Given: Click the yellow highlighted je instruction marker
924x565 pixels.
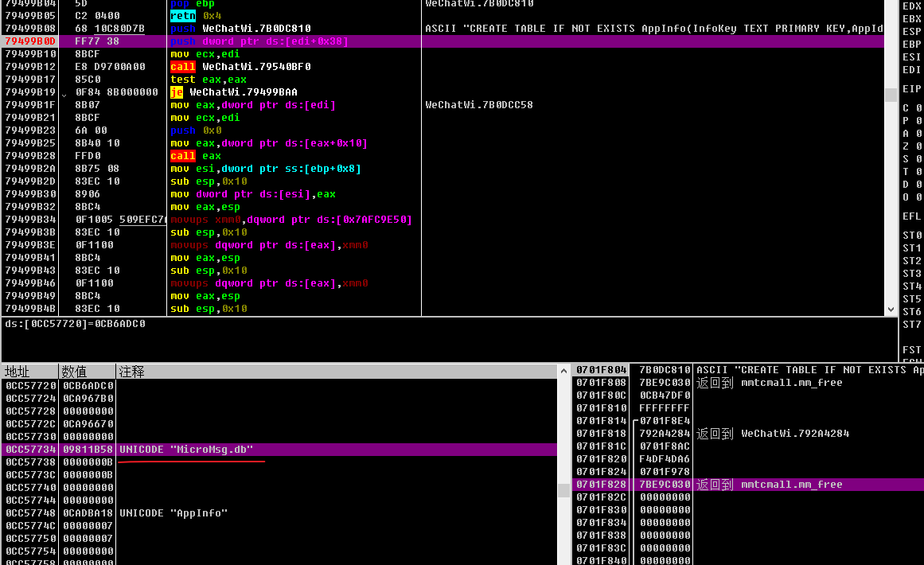Looking at the screenshot, I should pyautogui.click(x=177, y=92).
